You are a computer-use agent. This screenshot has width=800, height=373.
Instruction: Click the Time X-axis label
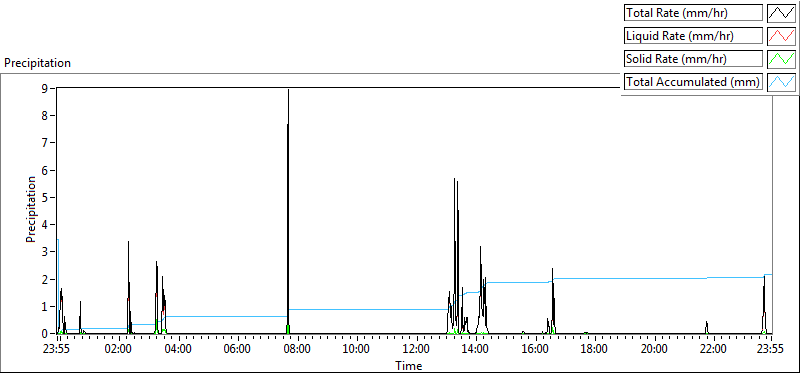409,365
